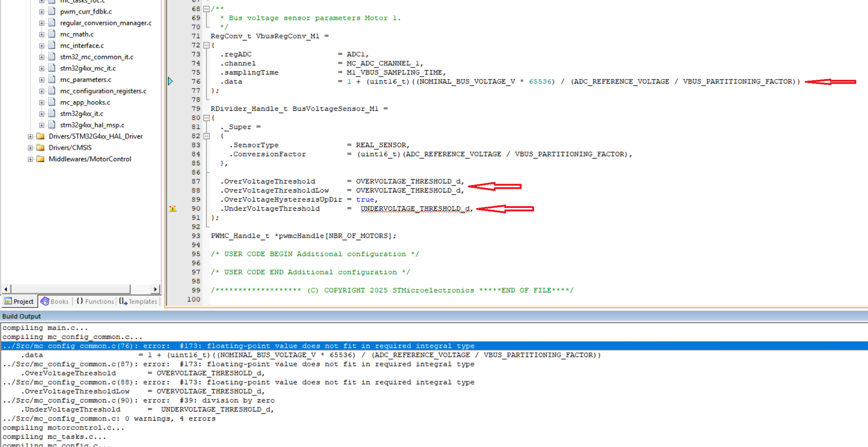Viewport: 868px width, 447px height.
Task: Collapse the struct fold at line 80
Action: click(x=207, y=118)
